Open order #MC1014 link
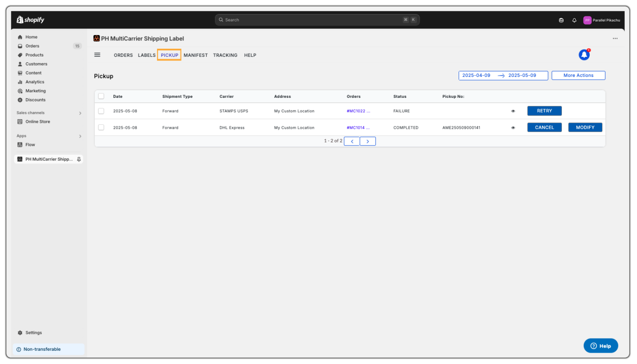 point(358,128)
